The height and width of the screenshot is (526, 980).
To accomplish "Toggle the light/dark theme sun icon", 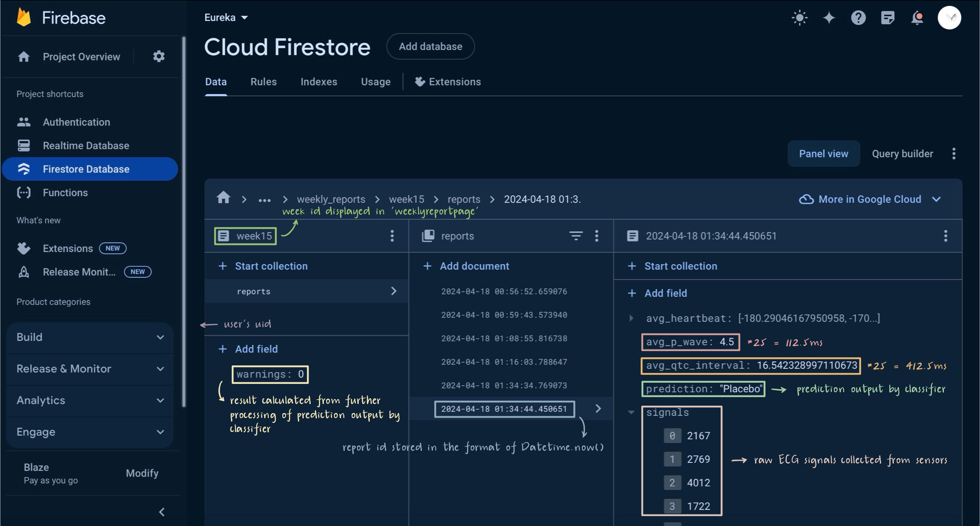I will (x=799, y=18).
